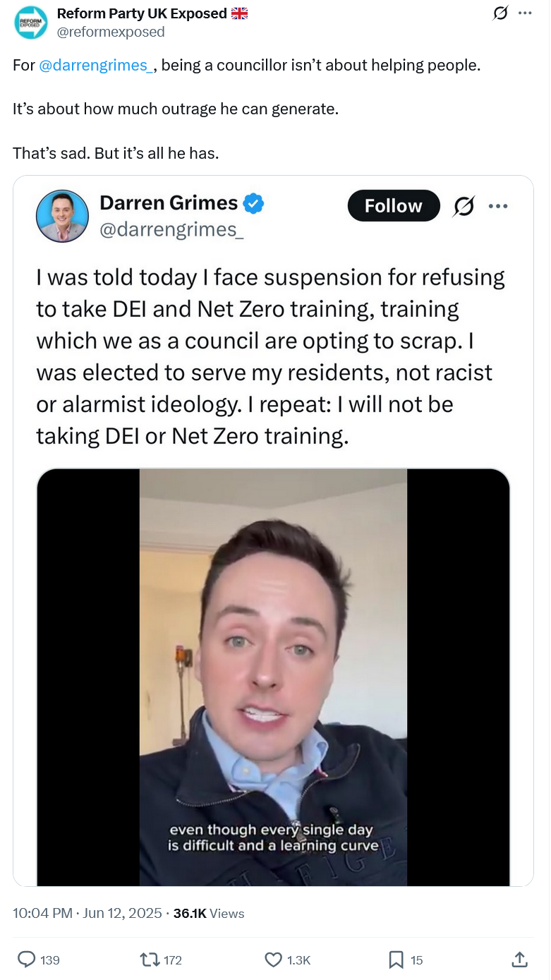Open the quoted tweet text about DEI training

click(x=271, y=356)
